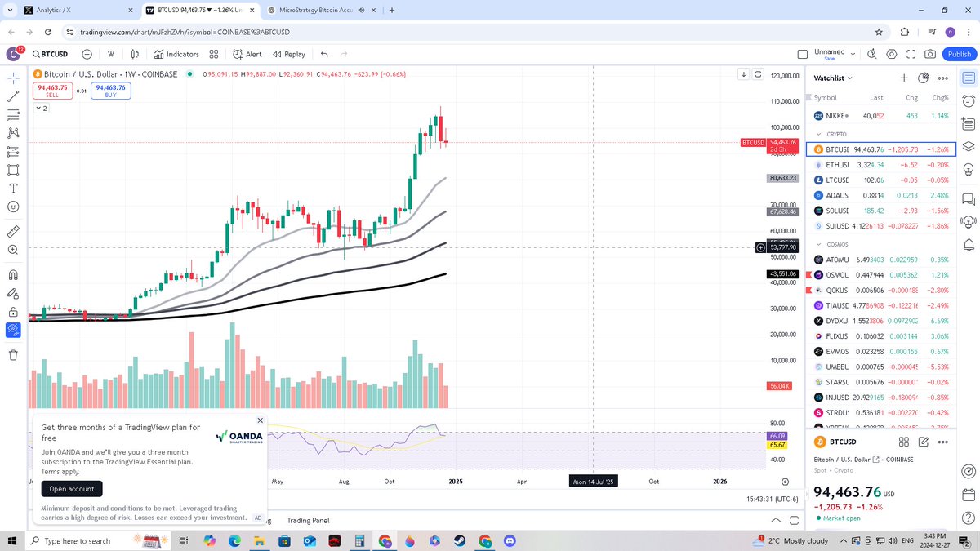Collapse the COSMOS watchlist section

(819, 244)
